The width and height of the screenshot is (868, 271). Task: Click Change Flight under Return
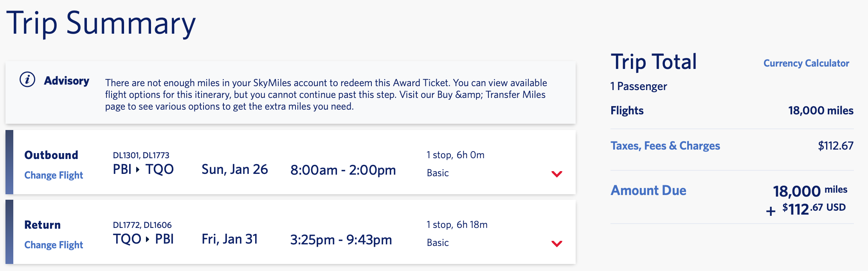point(54,245)
